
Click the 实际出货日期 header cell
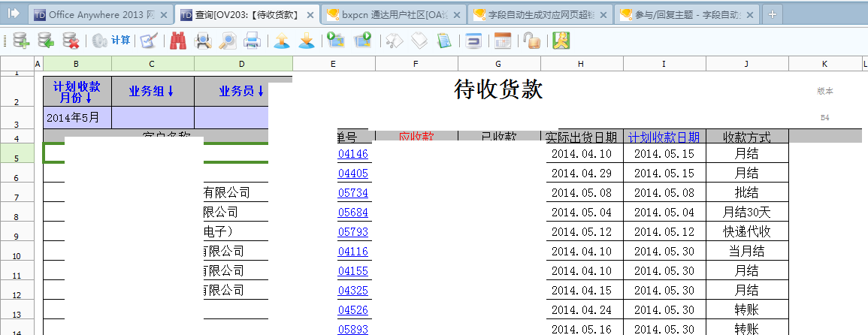pos(581,137)
